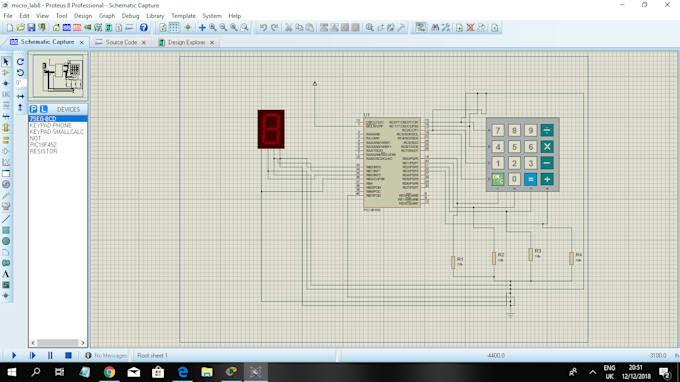This screenshot has height=382, width=680.
Task: Select the 2D Graphics Line tool
Action: point(6,219)
